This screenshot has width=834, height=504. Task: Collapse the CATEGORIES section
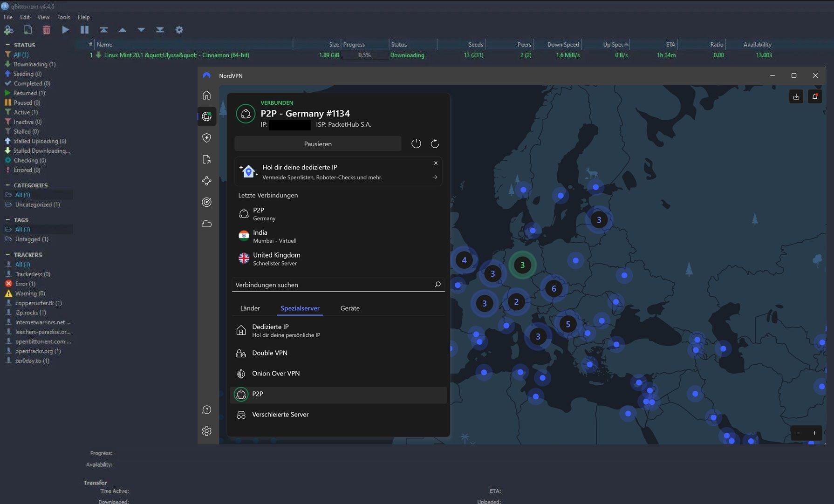pyautogui.click(x=7, y=185)
